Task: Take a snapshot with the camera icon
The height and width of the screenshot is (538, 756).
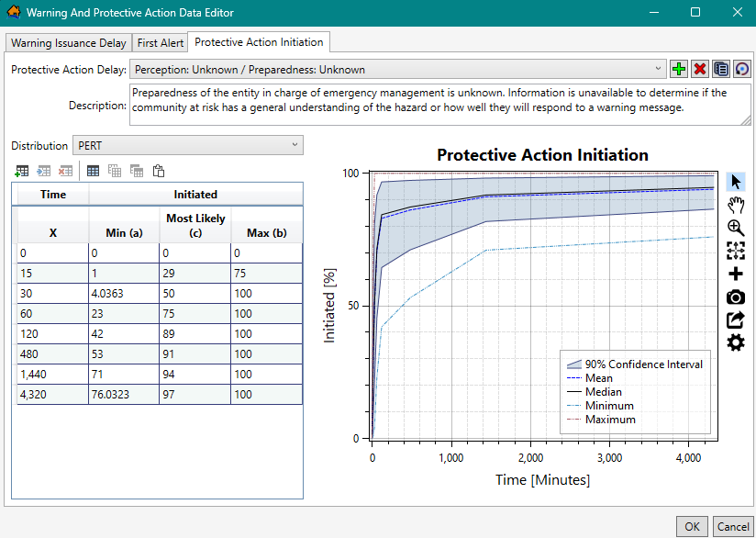Action: pos(735,297)
